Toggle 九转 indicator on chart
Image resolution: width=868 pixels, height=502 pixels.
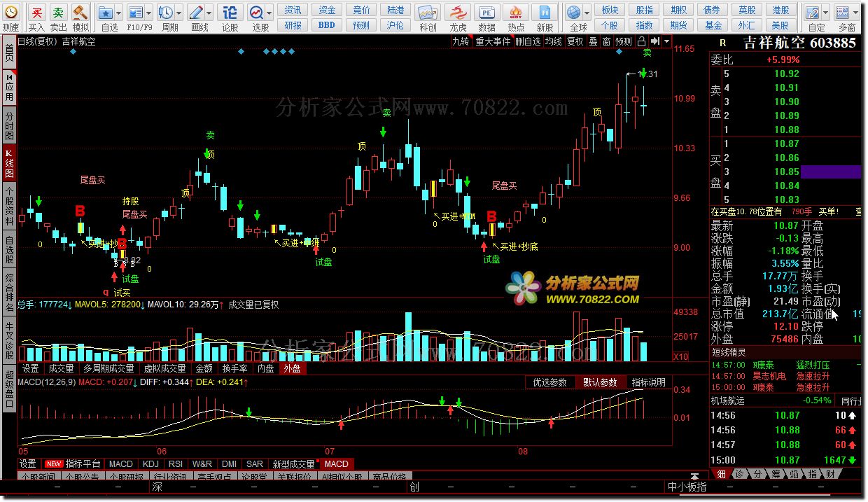[x=461, y=41]
